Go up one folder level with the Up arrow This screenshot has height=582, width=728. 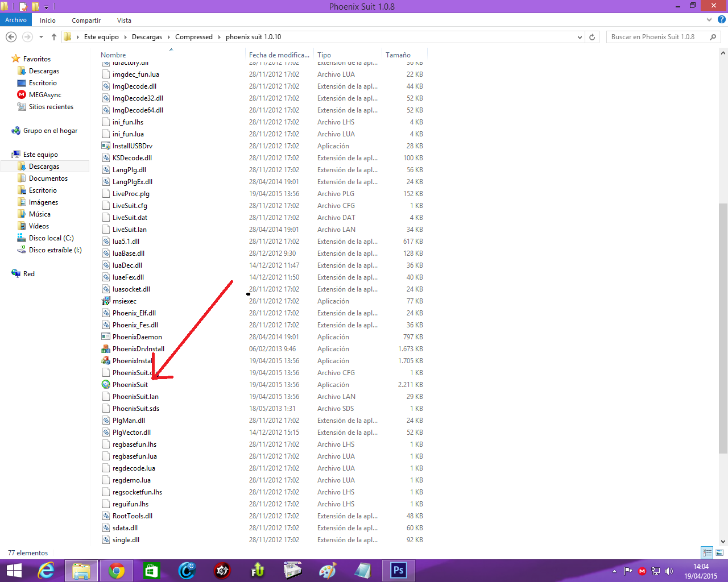click(x=54, y=37)
